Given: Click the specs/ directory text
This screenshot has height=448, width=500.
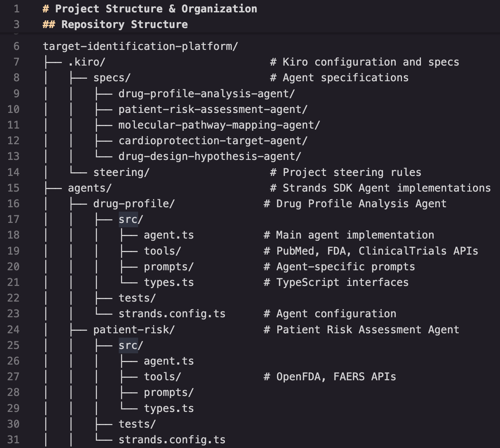Looking at the screenshot, I should (112, 78).
